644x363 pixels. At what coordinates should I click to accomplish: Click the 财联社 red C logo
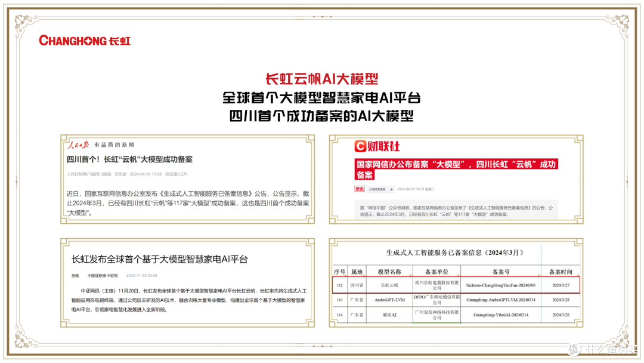click(360, 146)
